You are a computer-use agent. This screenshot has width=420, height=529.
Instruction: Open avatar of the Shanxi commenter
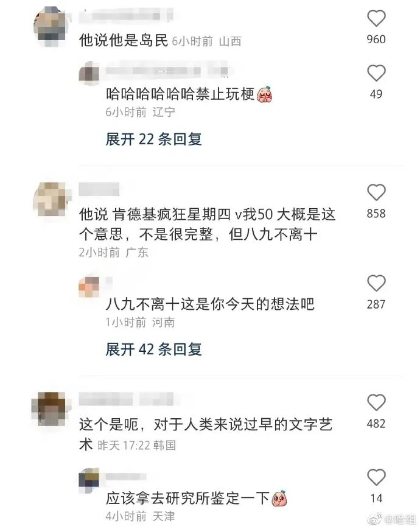[x=51, y=26]
